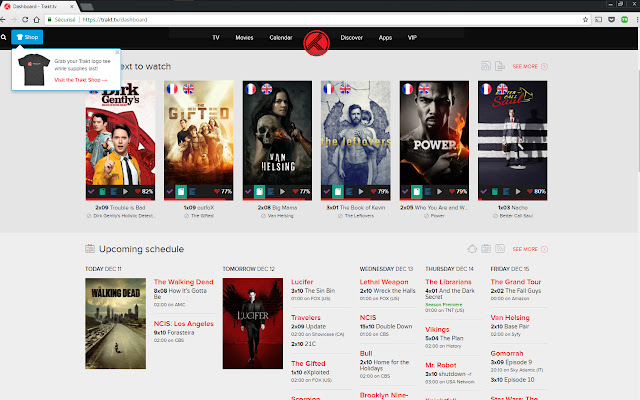The image size is (640, 400).
Task: Click the 77% heart on Van Helsing
Action: tap(301, 191)
